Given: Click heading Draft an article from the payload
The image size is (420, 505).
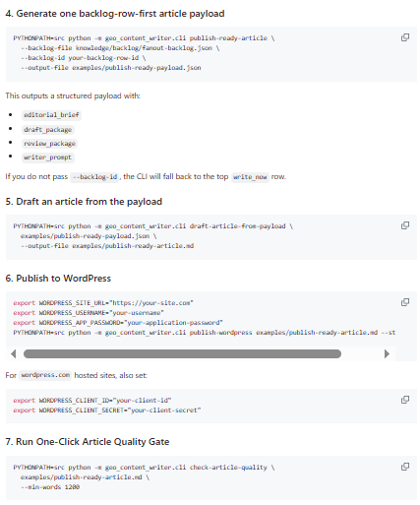Looking at the screenshot, I should 84,202.
